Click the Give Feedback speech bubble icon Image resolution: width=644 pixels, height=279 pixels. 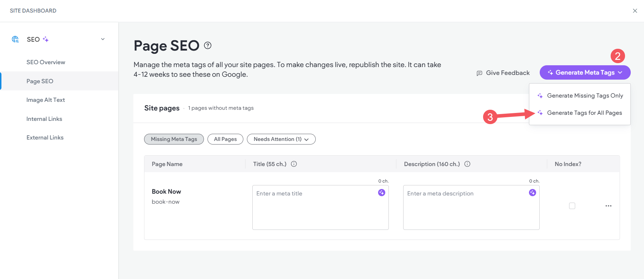click(x=480, y=73)
